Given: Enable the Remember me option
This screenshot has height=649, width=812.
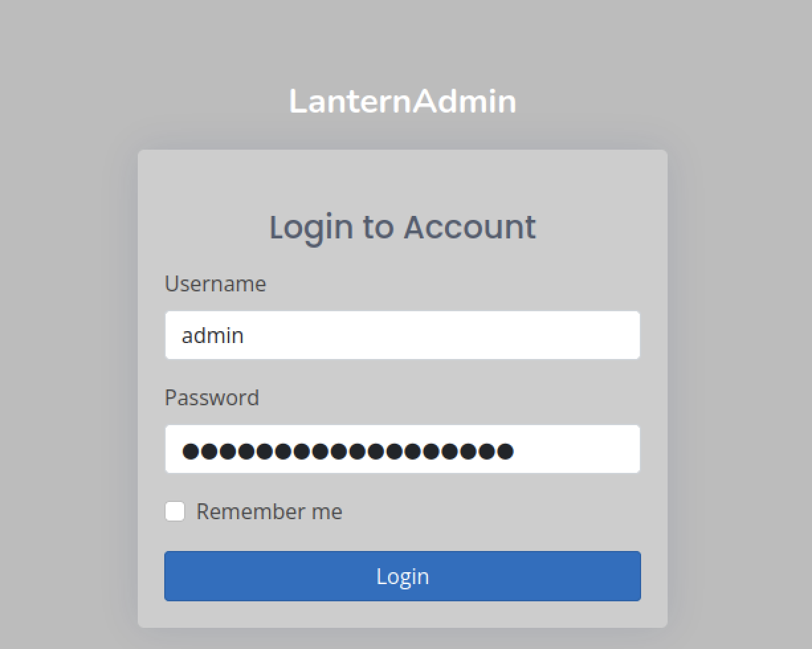Looking at the screenshot, I should tap(175, 511).
